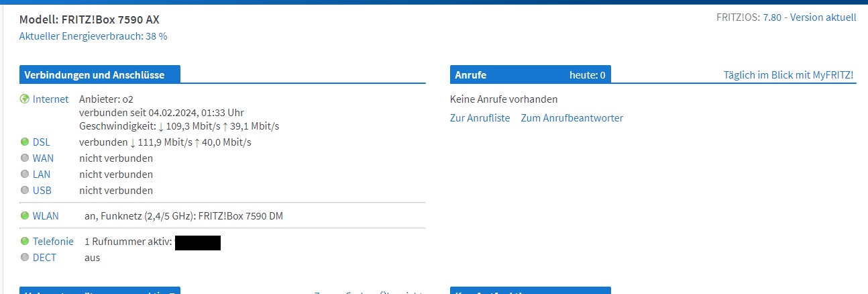868x294 pixels.
Task: Open the LAN settings link
Action: (x=42, y=175)
